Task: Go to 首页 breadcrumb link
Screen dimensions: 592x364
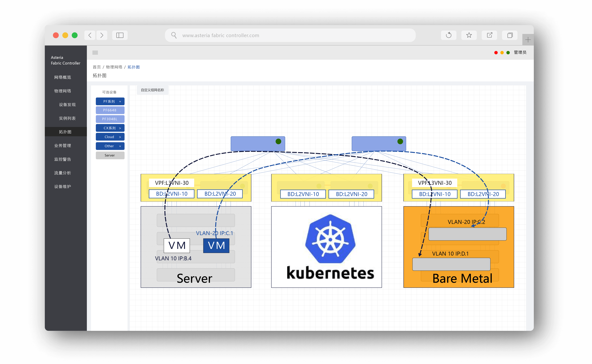Action: pyautogui.click(x=97, y=67)
